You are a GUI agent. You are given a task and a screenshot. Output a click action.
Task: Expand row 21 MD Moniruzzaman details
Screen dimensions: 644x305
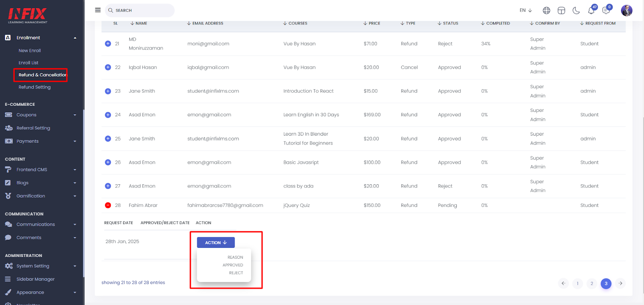(x=108, y=43)
